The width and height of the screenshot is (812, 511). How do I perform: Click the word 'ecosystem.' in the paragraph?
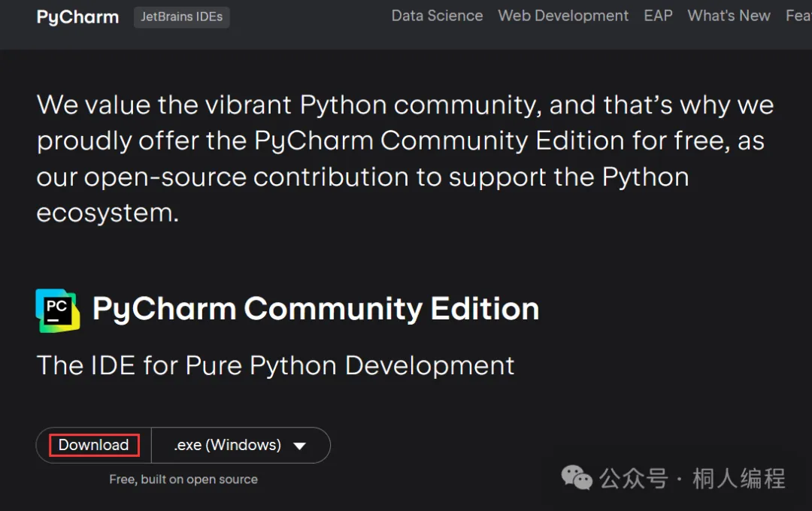pos(108,213)
